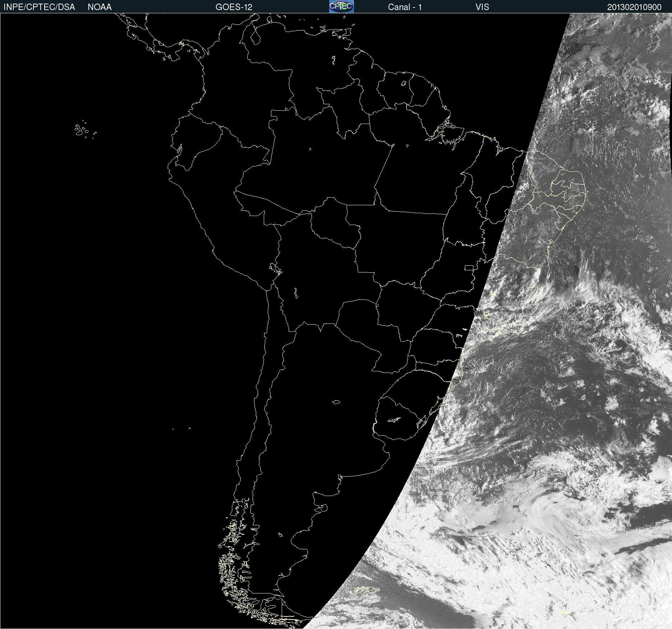Click the NOAA label in header
The width and height of the screenshot is (672, 629).
[100, 7]
